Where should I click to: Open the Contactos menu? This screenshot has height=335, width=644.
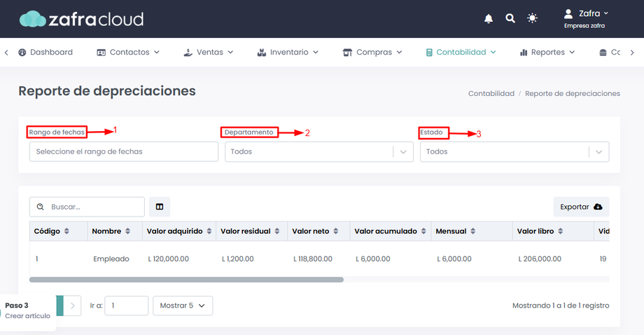[x=128, y=52]
